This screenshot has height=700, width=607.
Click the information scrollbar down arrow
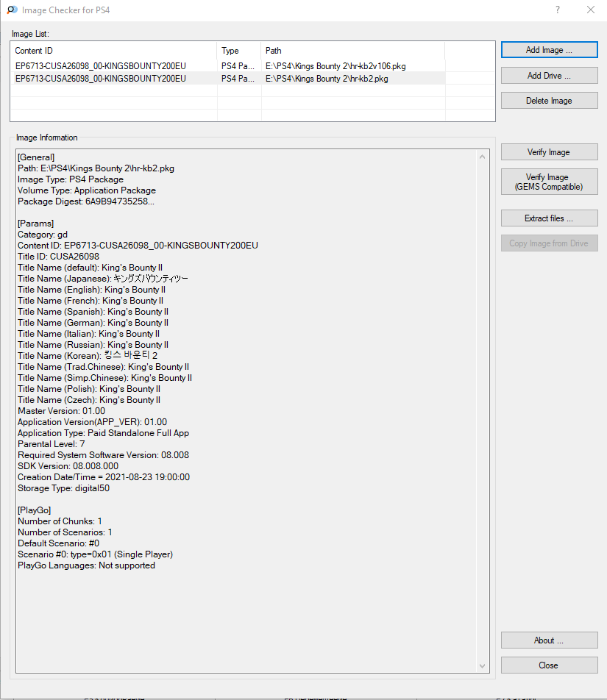(483, 666)
